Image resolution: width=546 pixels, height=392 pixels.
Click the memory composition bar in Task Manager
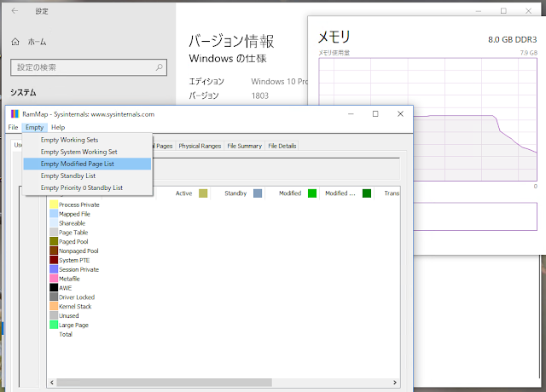pyautogui.click(x=475, y=216)
